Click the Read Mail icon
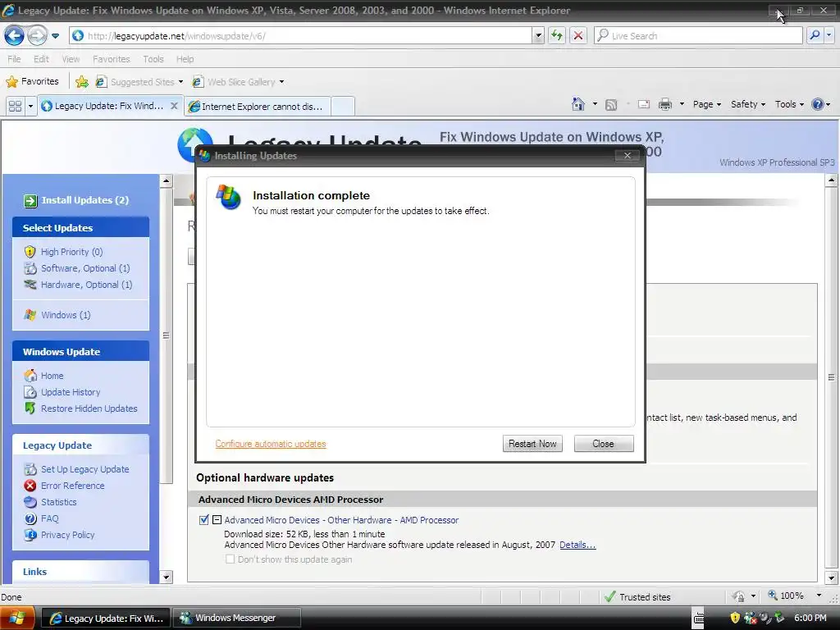This screenshot has height=630, width=840. coord(644,104)
